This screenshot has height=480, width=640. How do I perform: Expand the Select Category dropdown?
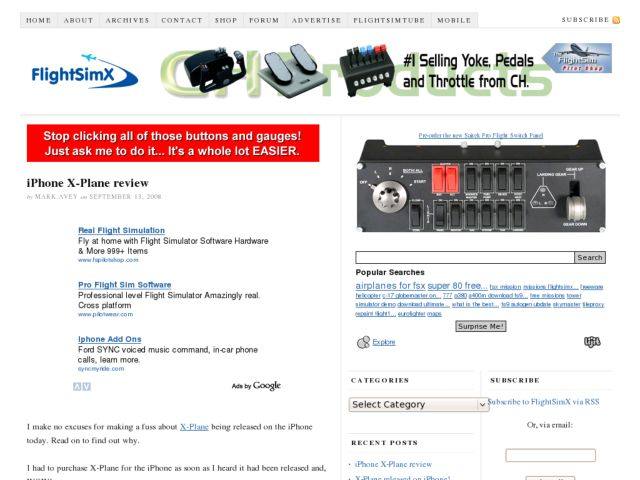tap(419, 404)
